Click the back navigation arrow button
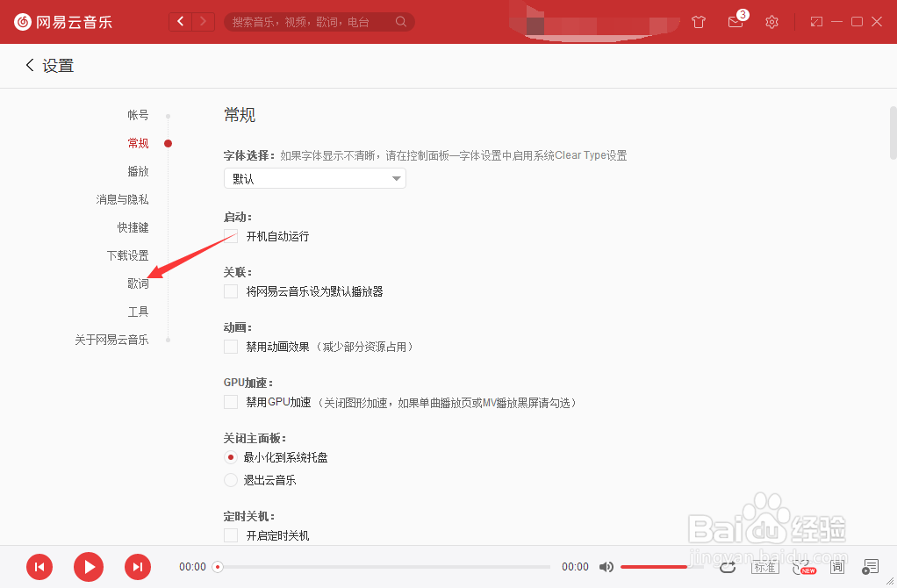The image size is (897, 588). (29, 65)
